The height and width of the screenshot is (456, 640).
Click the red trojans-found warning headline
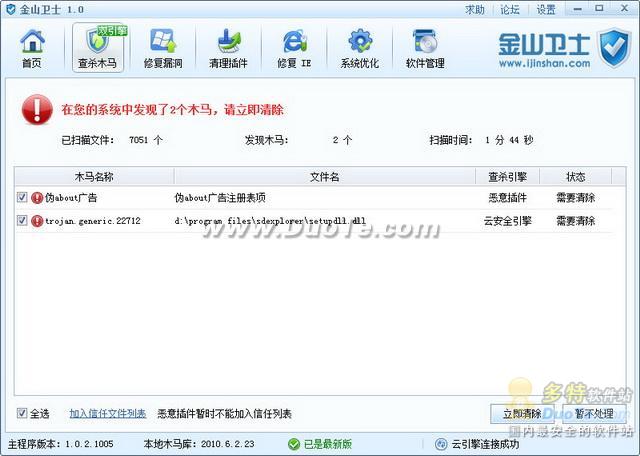click(172, 110)
